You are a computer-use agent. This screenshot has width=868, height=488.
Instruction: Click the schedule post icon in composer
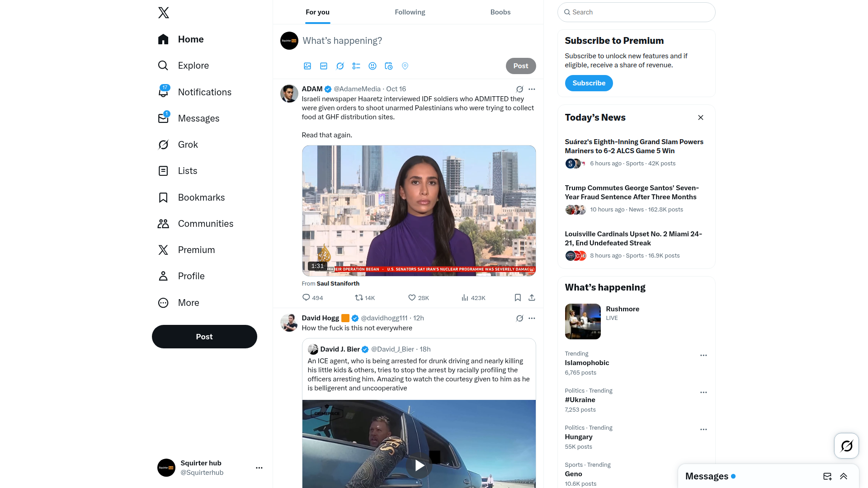click(x=389, y=66)
